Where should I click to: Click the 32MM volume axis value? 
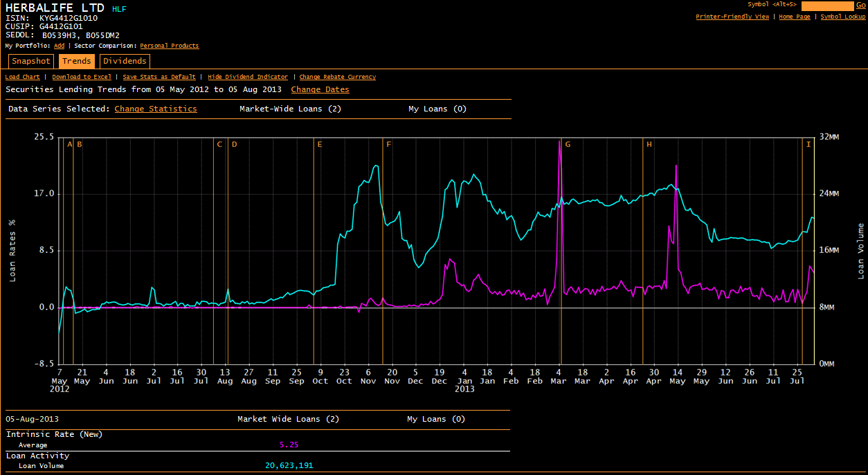point(829,137)
